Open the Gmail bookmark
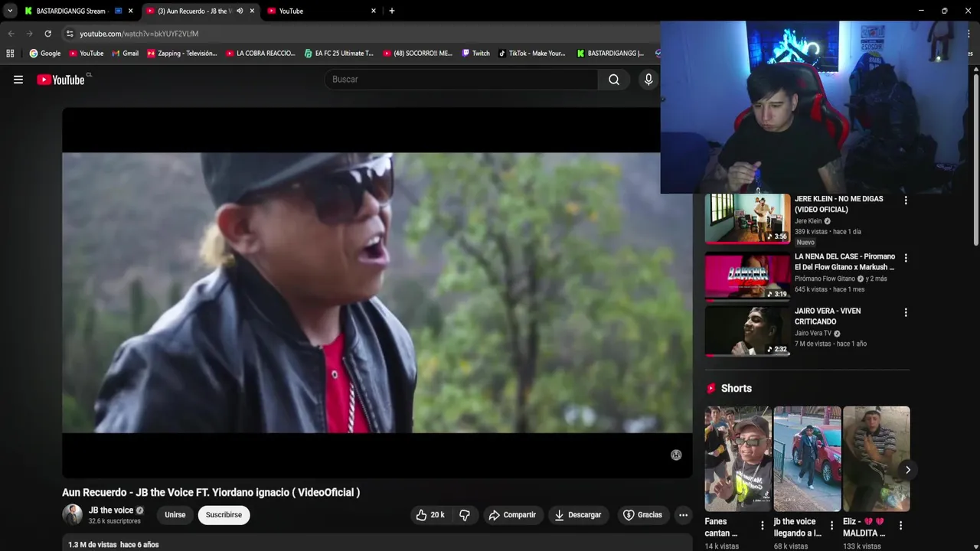 [x=125, y=54]
